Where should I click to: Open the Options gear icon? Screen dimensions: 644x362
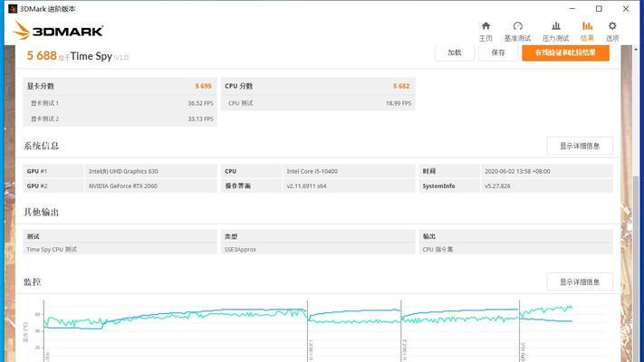(612, 26)
